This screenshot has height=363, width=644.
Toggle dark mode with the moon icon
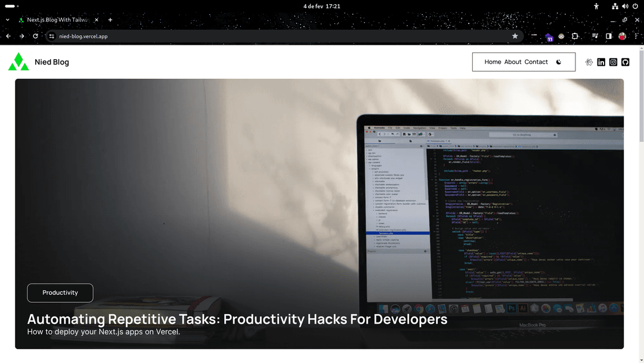pyautogui.click(x=559, y=62)
